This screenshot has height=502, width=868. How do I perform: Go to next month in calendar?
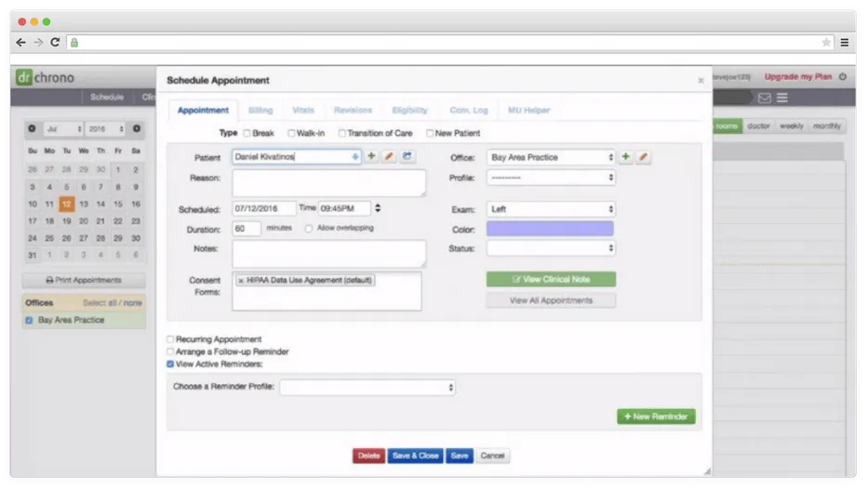[x=136, y=129]
